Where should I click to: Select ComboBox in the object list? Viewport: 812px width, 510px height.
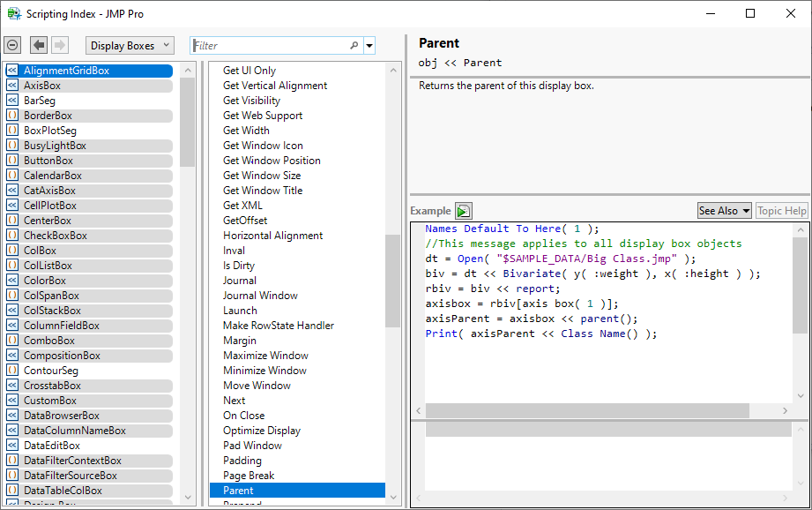tap(49, 341)
